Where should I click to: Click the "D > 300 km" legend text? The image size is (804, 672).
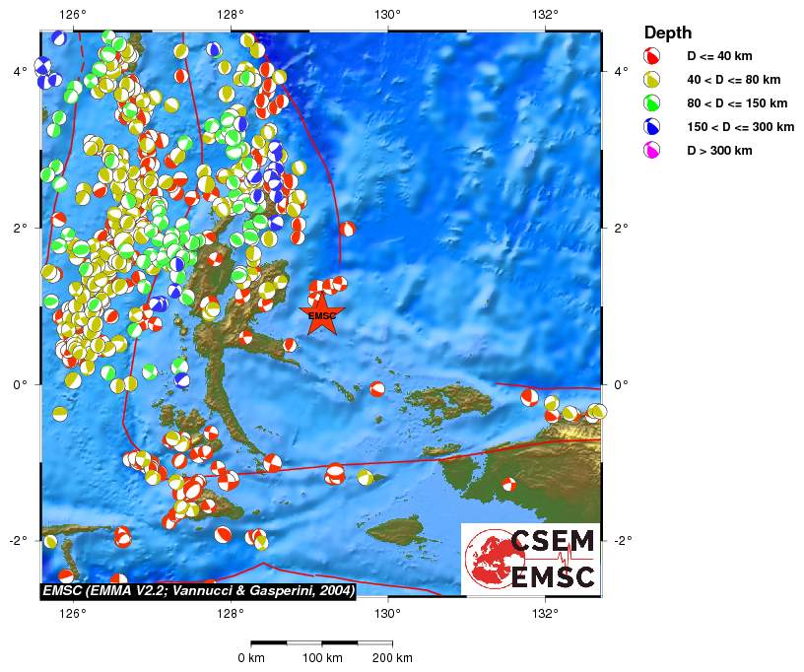pos(719,150)
